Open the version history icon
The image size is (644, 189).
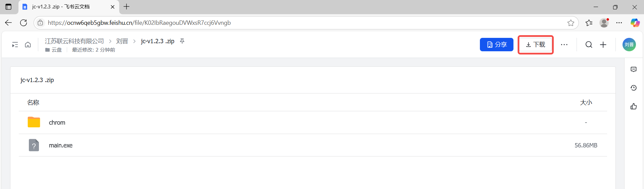pos(634,88)
